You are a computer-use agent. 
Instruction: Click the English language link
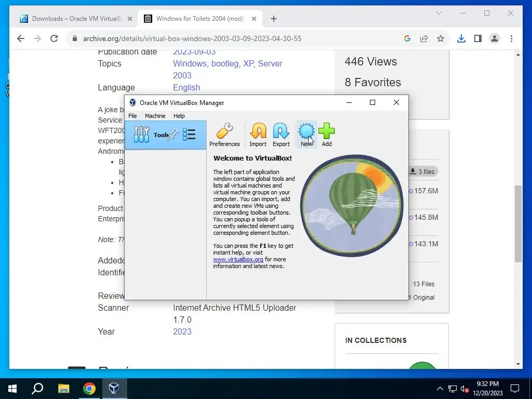coord(187,87)
